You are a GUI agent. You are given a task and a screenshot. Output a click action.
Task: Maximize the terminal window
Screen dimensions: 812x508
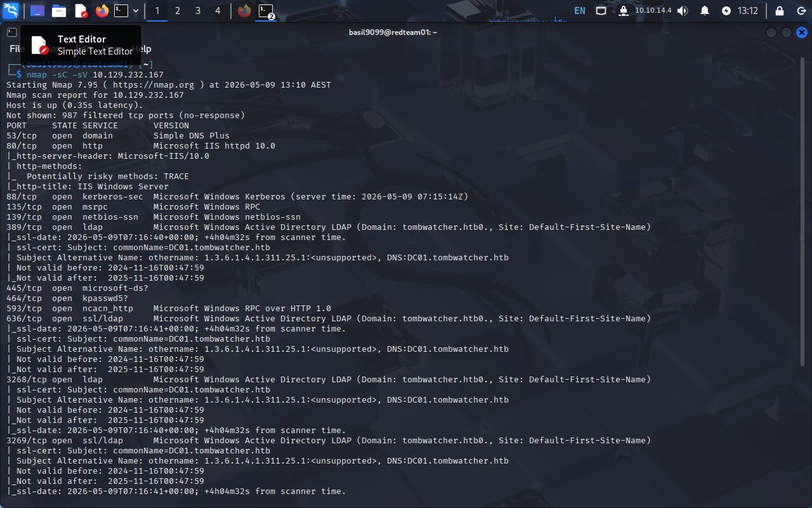tap(787, 32)
